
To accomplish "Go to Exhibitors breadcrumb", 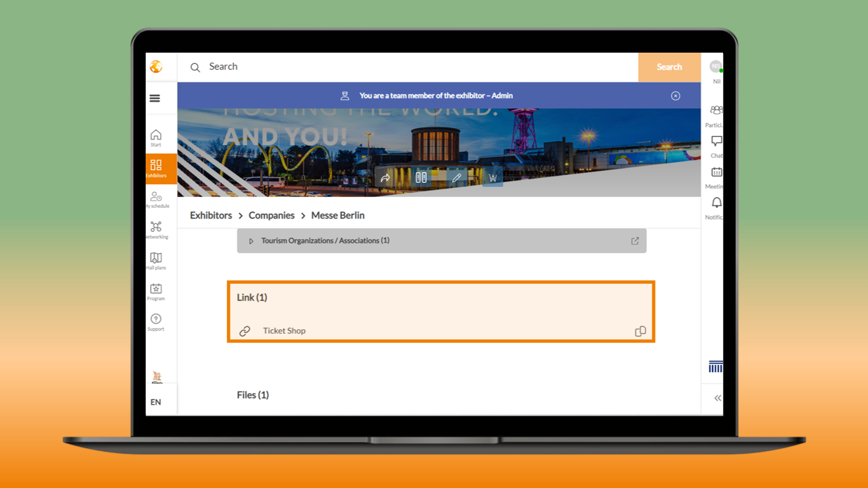I will click(x=210, y=215).
